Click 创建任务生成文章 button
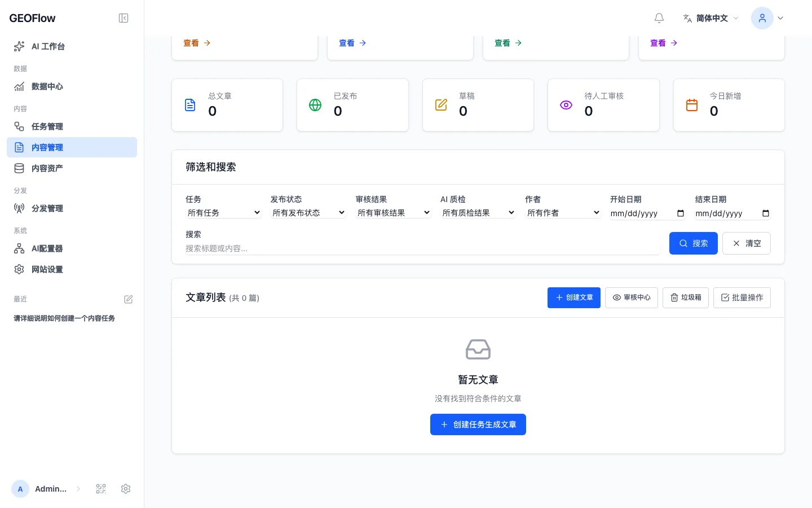This screenshot has width=812, height=508. (478, 424)
